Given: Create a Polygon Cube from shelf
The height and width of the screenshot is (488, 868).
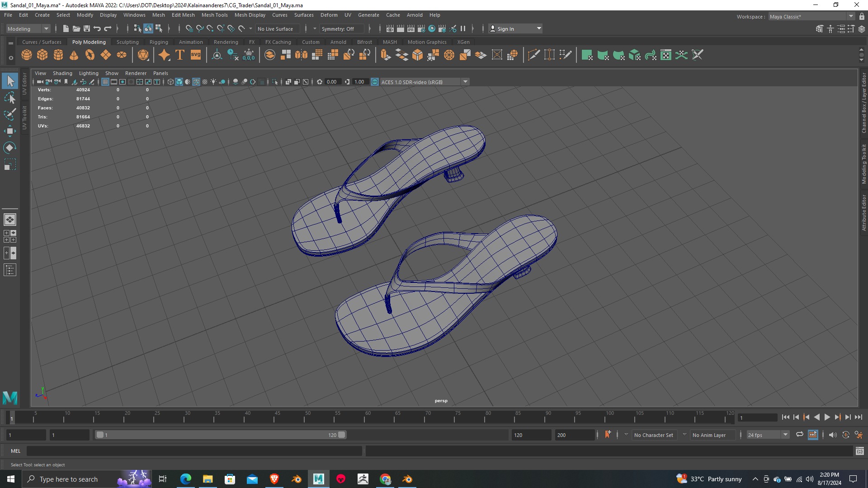Looking at the screenshot, I should (x=42, y=55).
